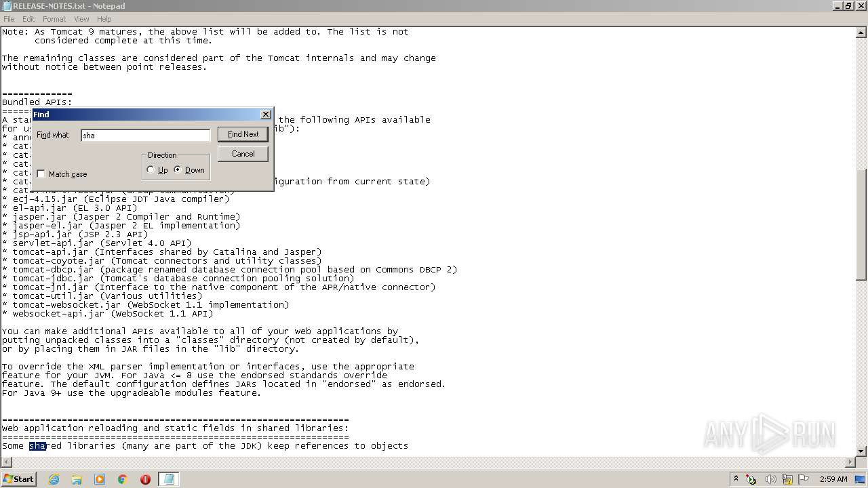This screenshot has width=868, height=488.
Task: Click the vertical scrollbar thumb
Action: pyautogui.click(x=861, y=224)
